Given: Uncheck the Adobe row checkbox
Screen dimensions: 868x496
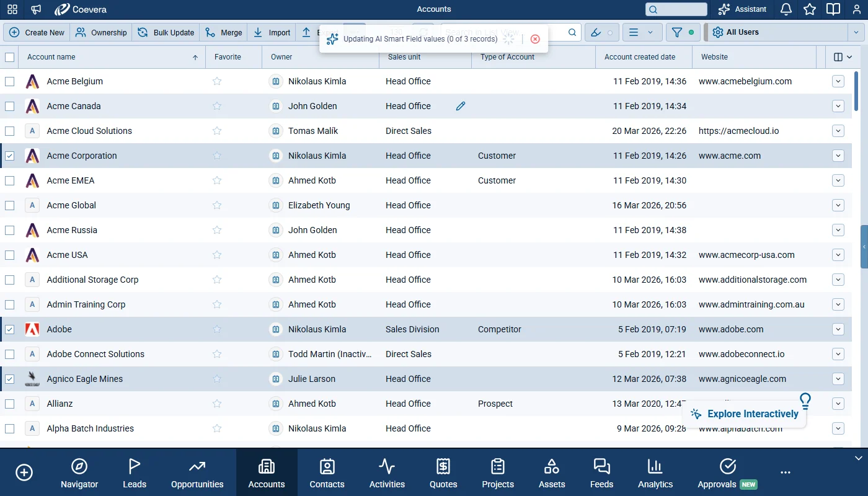Looking at the screenshot, I should pos(10,329).
